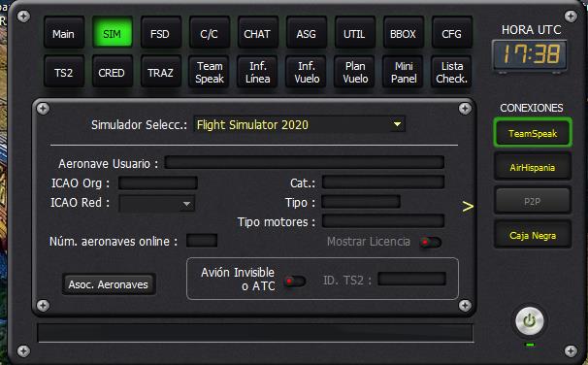Click the bottom status message bar
The width and height of the screenshot is (588, 365).
tap(255, 333)
